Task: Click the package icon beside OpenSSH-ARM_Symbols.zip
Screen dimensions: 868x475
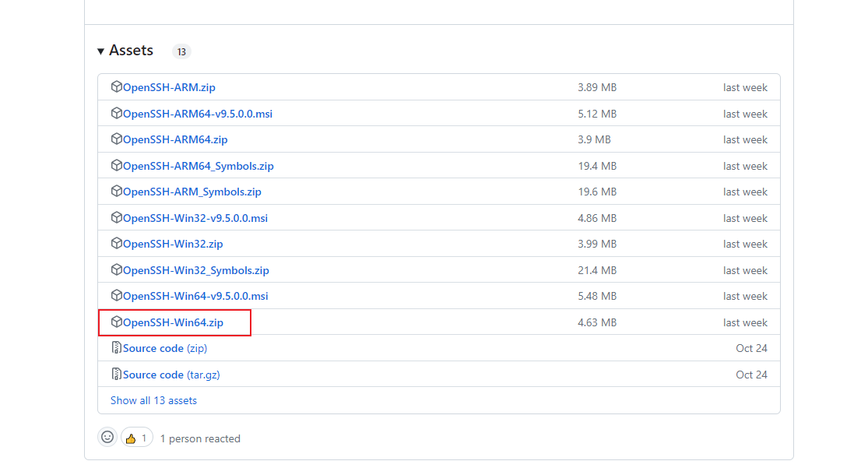Action: (116, 191)
